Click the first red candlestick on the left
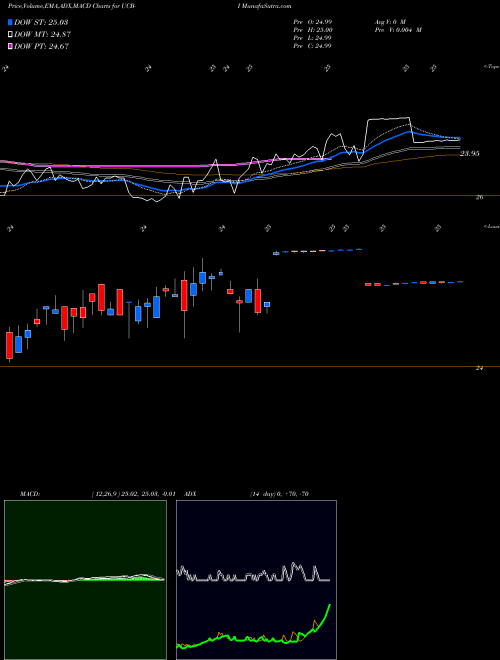This screenshot has width=500, height=660. (9, 345)
